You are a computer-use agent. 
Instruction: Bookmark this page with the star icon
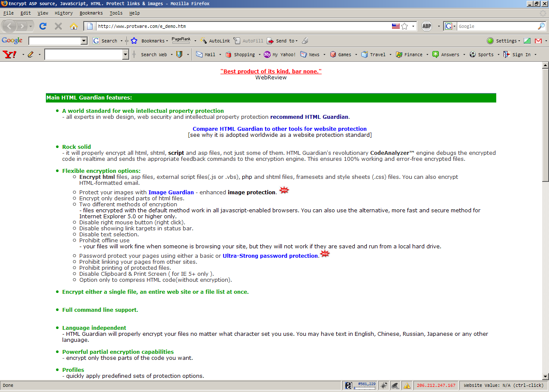pyautogui.click(x=404, y=26)
